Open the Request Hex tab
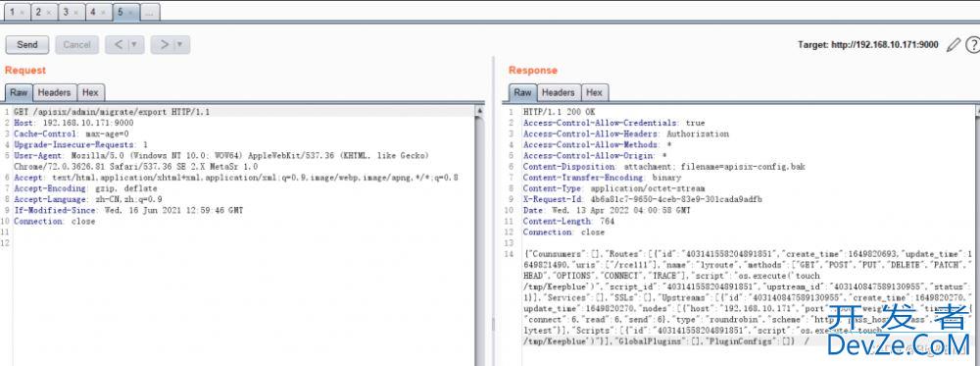Screen dimensions: 980x366 pyautogui.click(x=90, y=92)
